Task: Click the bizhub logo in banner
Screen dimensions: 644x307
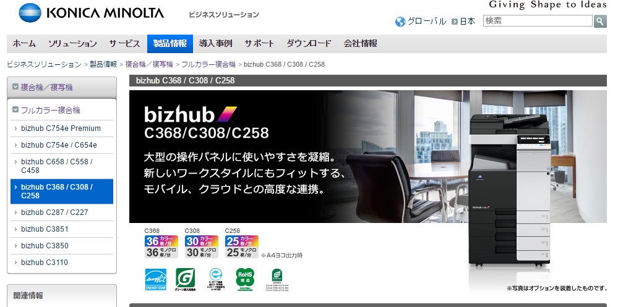Action: 190,114
